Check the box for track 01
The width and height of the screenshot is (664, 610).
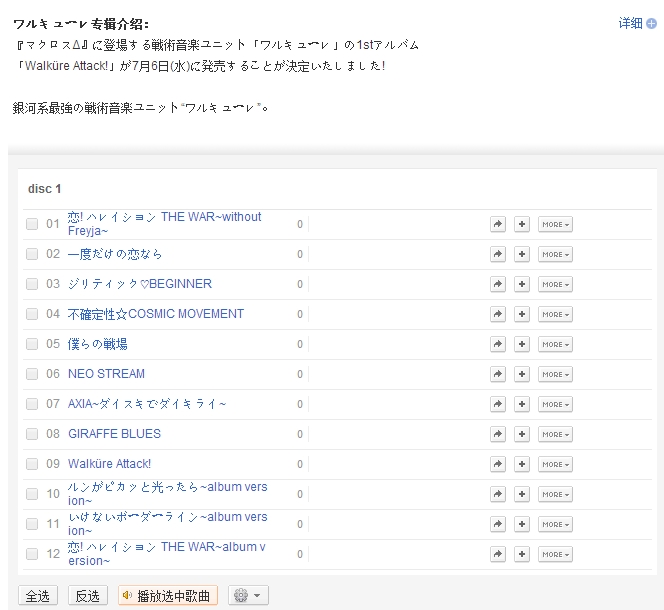(x=32, y=224)
